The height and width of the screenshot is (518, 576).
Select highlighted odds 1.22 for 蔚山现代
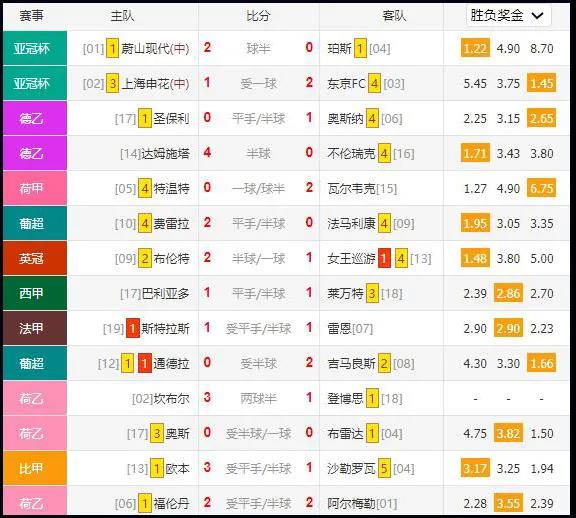tap(475, 48)
